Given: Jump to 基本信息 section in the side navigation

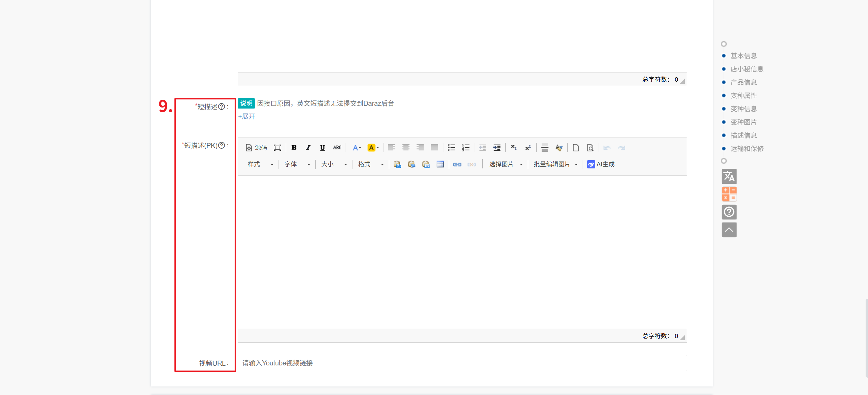Looking at the screenshot, I should tap(743, 55).
